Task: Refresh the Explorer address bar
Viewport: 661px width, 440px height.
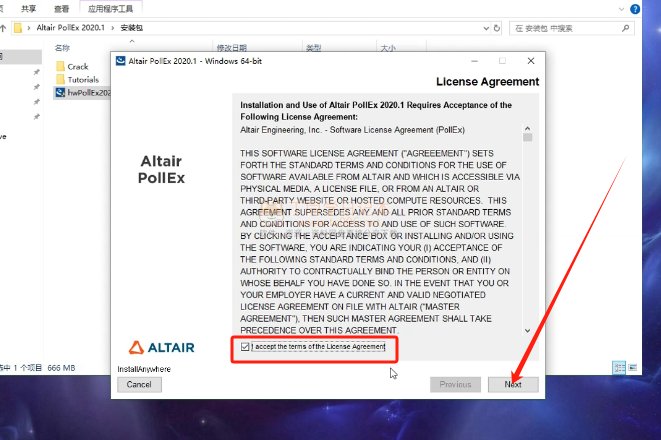Action: click(x=497, y=28)
